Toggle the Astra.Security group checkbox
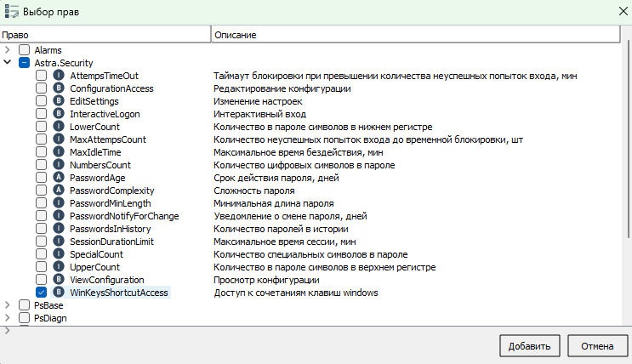The height and width of the screenshot is (364, 632). 25,63
